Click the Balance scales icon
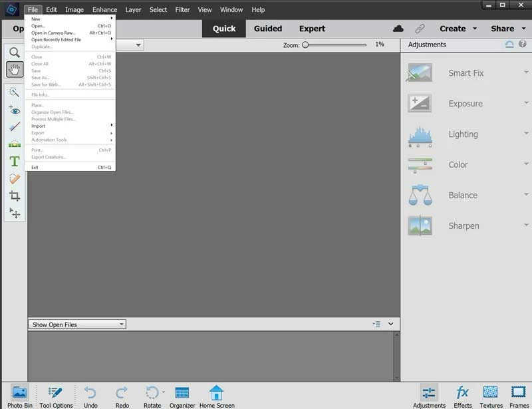This screenshot has height=409, width=532. click(420, 195)
